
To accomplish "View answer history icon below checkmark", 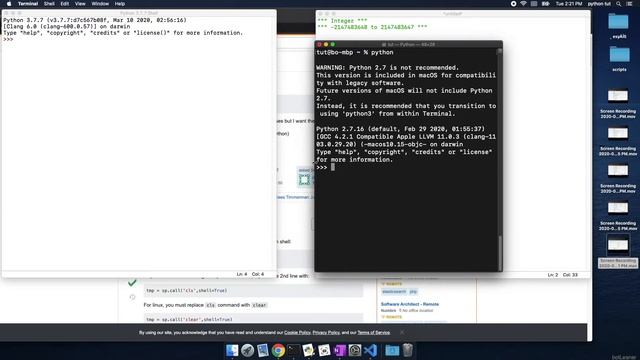I will [132, 297].
